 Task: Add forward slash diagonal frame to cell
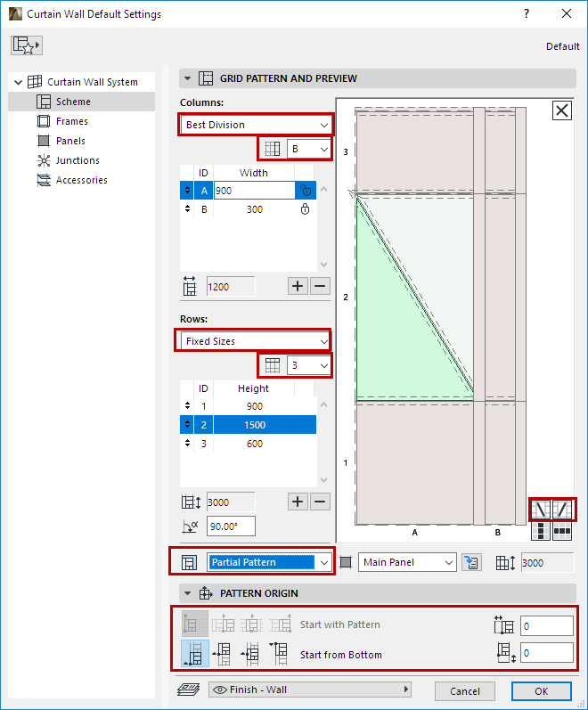click(562, 510)
